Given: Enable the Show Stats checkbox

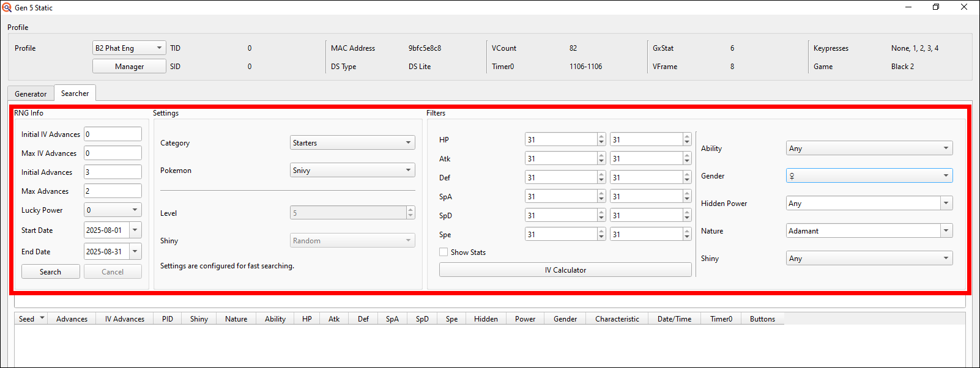Looking at the screenshot, I should pos(444,252).
